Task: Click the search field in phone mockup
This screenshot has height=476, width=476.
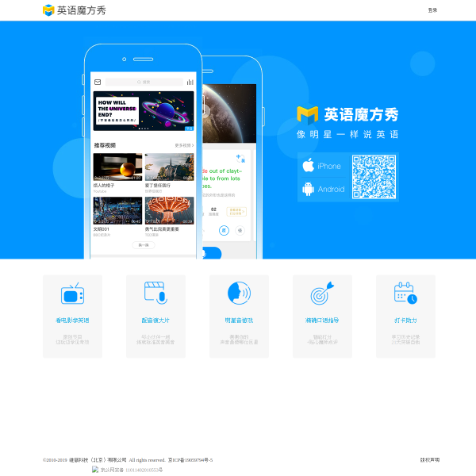Action: tap(144, 82)
